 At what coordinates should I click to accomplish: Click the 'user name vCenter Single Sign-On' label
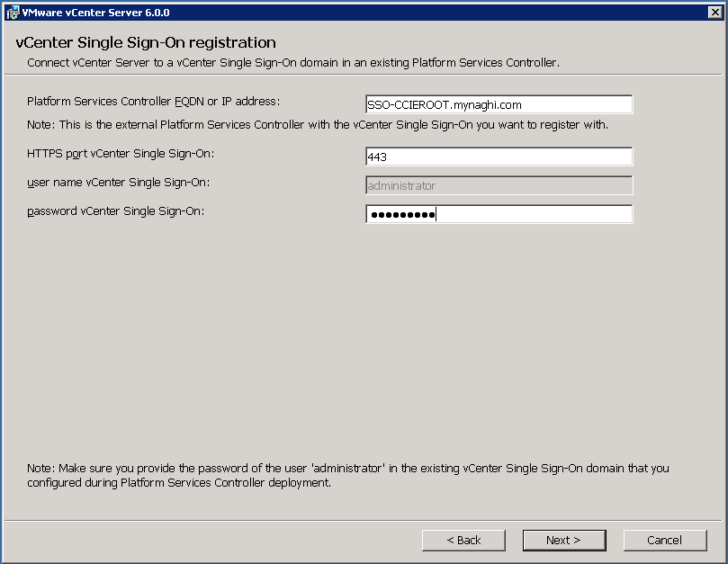point(118,183)
